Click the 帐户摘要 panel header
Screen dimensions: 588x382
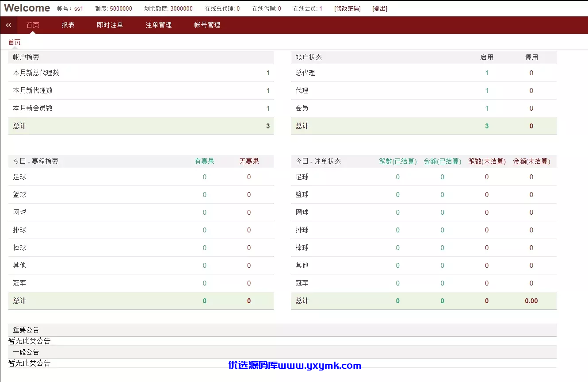coord(141,58)
